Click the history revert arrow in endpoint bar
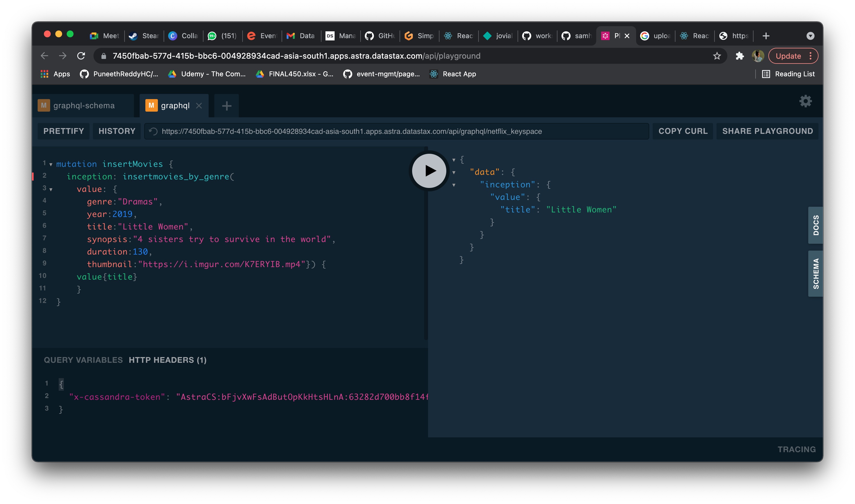 tap(153, 131)
